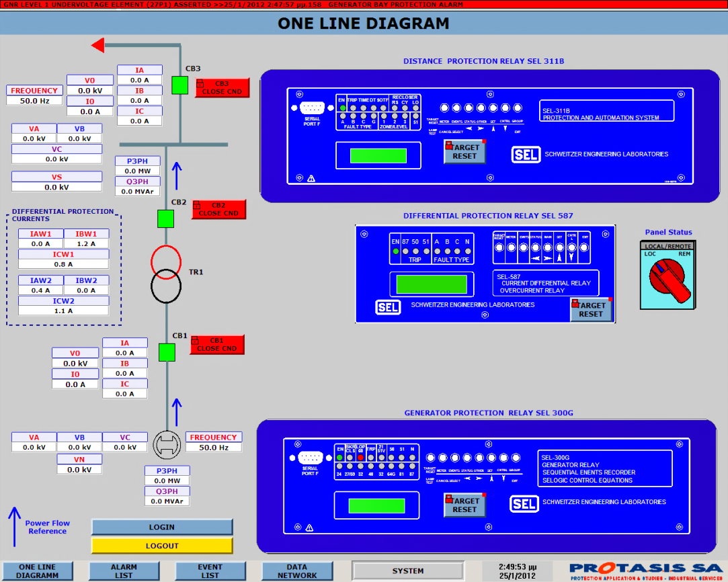Viewport: 728px width, 582px height.
Task: Click the ICW1 0.8 A current value
Action: click(64, 264)
